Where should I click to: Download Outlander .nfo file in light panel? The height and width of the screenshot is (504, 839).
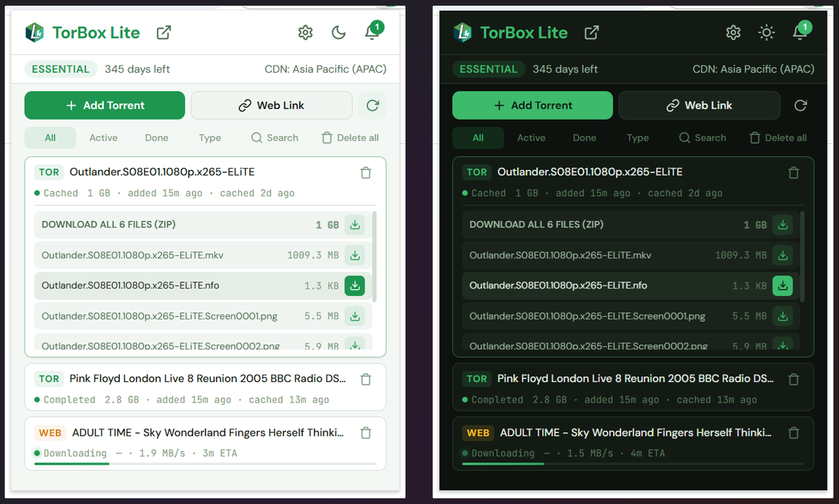click(x=355, y=286)
